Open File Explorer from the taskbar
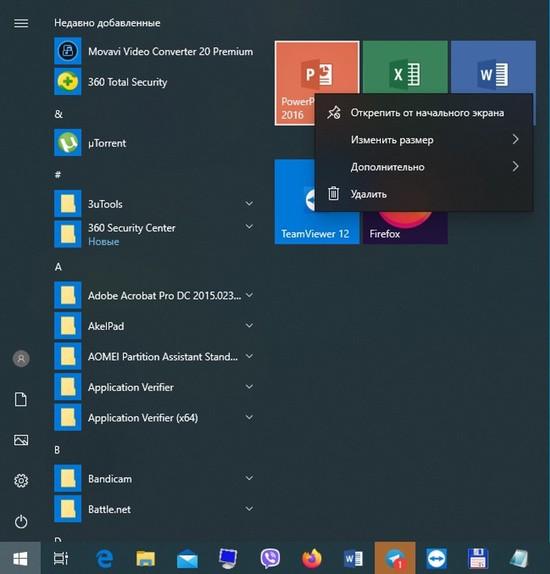The image size is (550, 574). [x=145, y=559]
